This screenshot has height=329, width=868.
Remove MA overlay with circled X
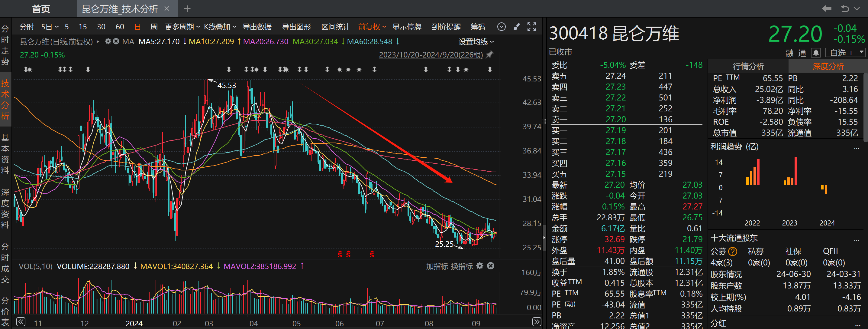click(116, 41)
